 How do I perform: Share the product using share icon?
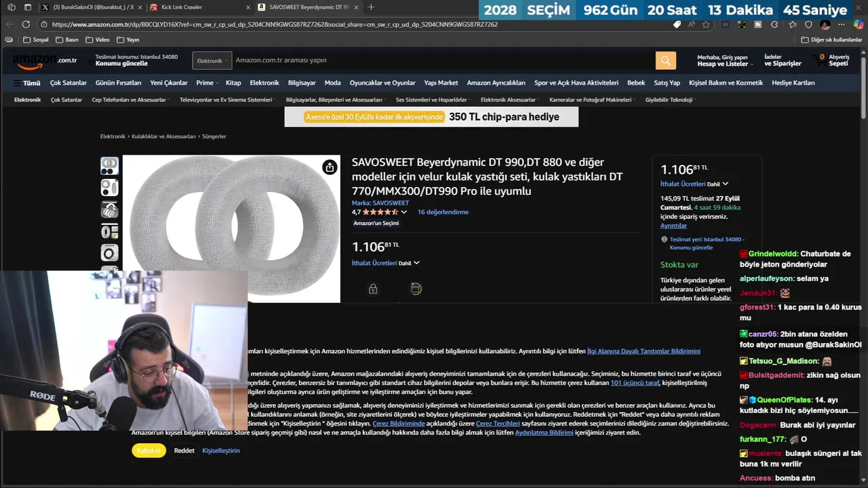330,167
